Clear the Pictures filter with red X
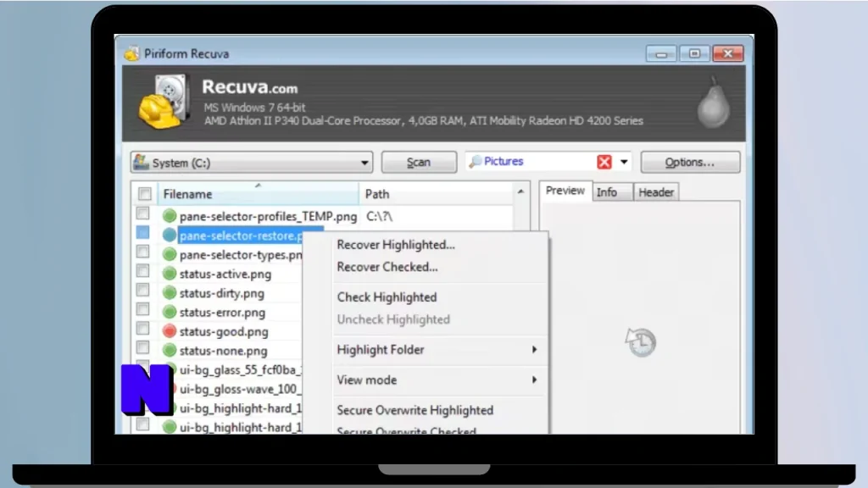 click(604, 162)
